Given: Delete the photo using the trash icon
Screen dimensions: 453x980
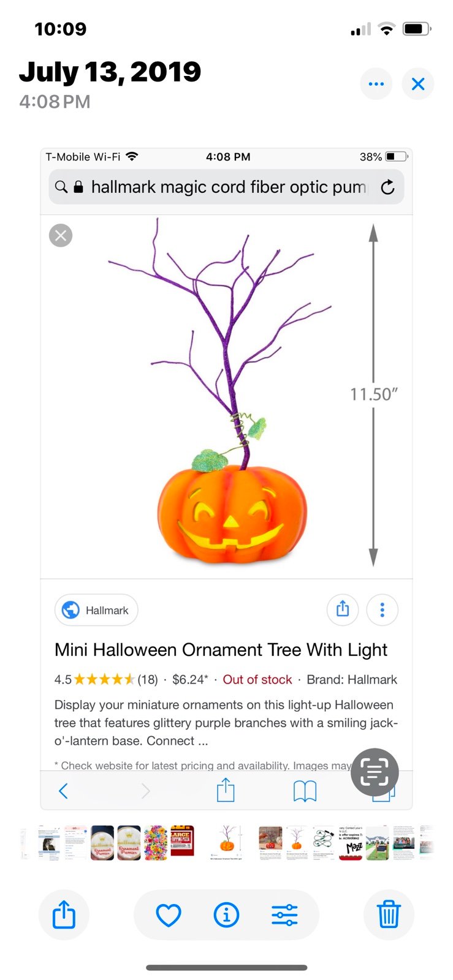Looking at the screenshot, I should (x=389, y=915).
